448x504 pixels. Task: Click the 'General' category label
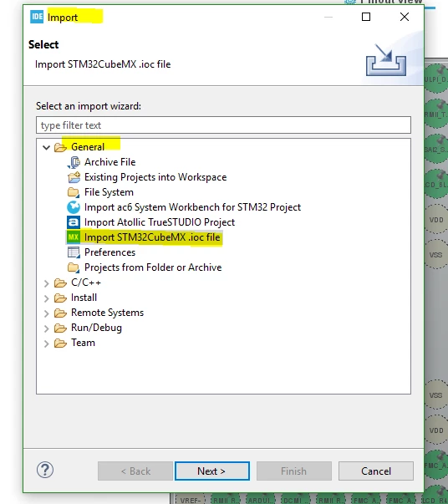click(88, 147)
